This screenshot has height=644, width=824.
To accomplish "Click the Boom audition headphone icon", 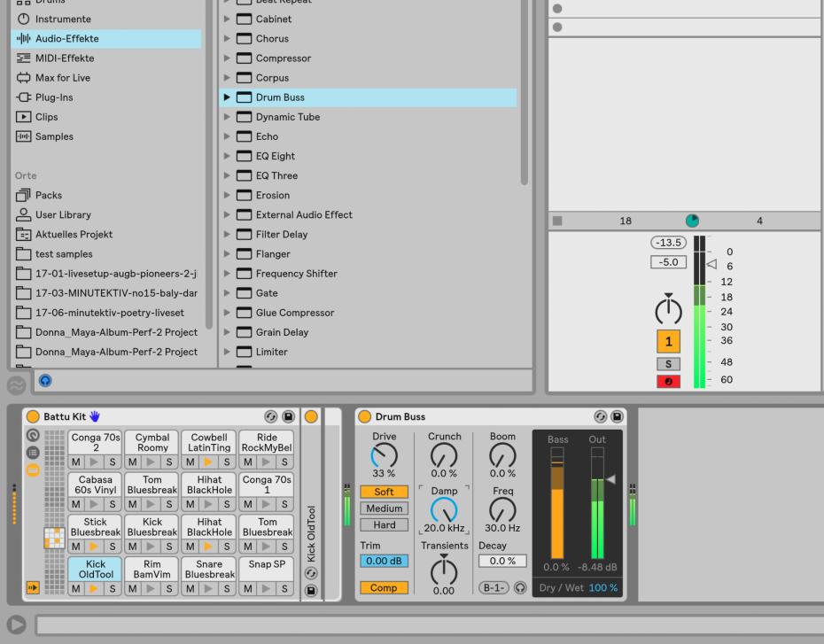I will (x=520, y=587).
